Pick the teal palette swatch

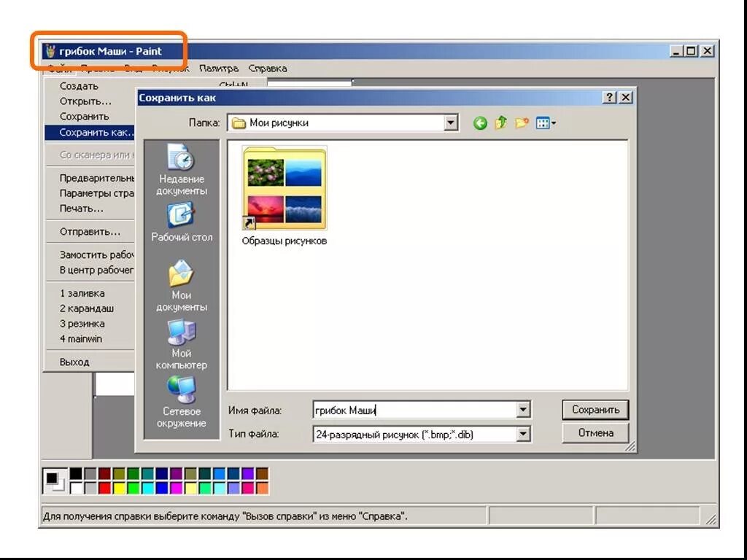tap(147, 473)
